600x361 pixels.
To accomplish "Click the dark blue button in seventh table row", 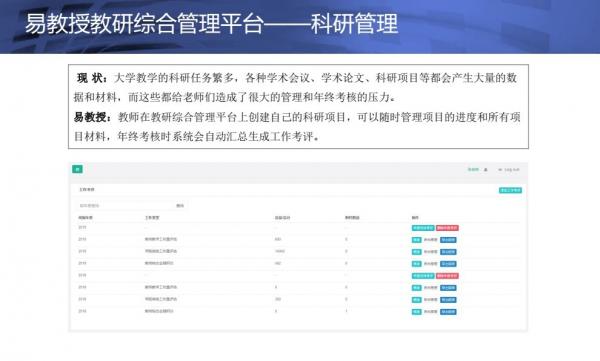I will click(x=448, y=300).
